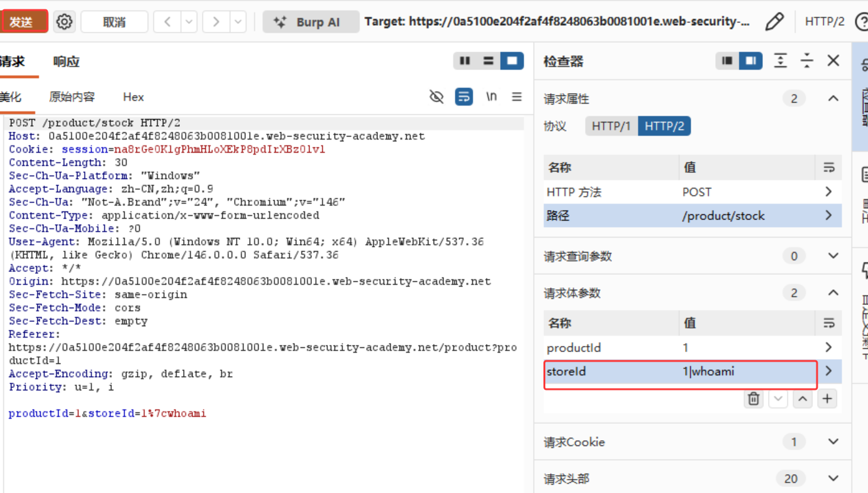Click the 发送 send button

23,22
